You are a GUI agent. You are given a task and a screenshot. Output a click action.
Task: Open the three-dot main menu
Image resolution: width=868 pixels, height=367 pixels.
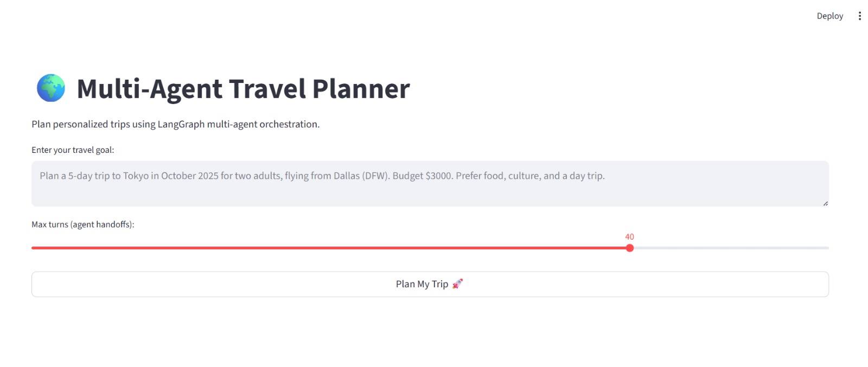[859, 16]
